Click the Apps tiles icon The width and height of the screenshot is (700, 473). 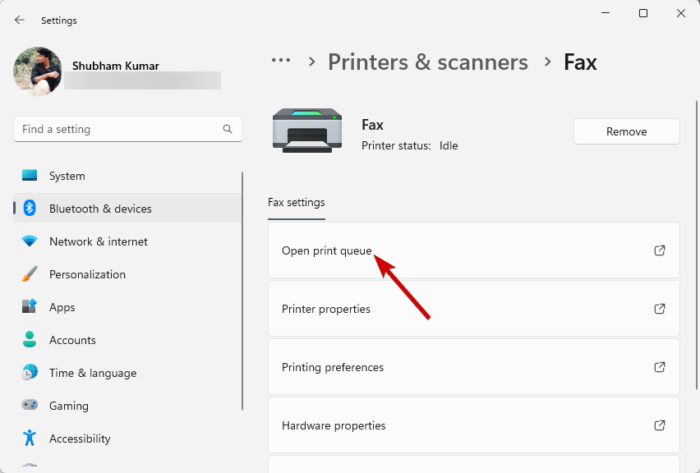coord(29,306)
